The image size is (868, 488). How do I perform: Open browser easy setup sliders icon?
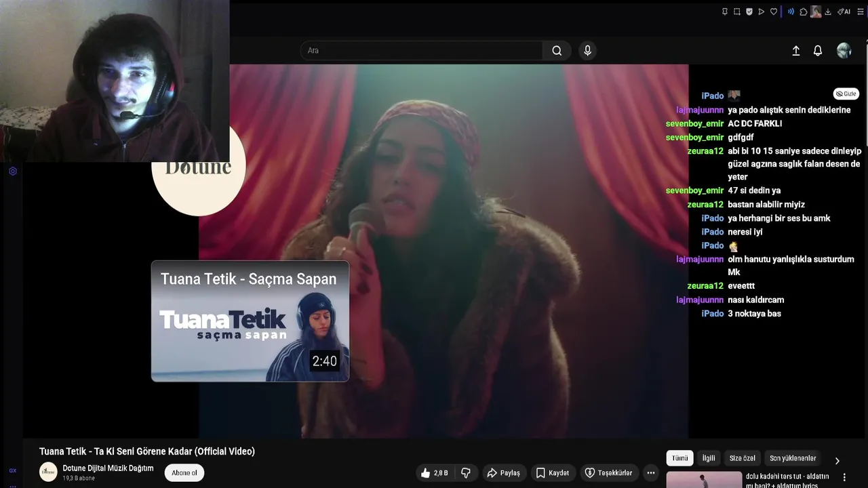pos(861,12)
